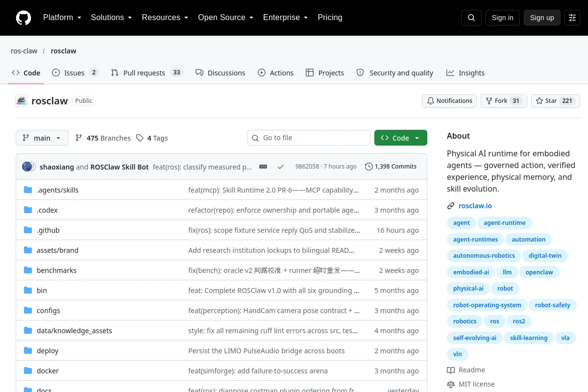Expand the Enterprise menu
Screen dimensions: 588x392
[x=286, y=18]
